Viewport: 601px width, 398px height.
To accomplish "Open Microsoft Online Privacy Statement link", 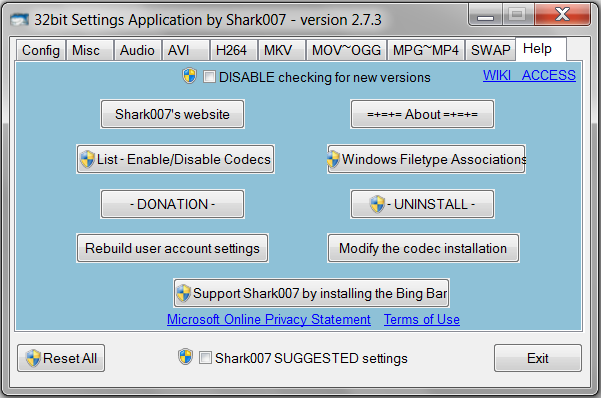I will coord(269,319).
